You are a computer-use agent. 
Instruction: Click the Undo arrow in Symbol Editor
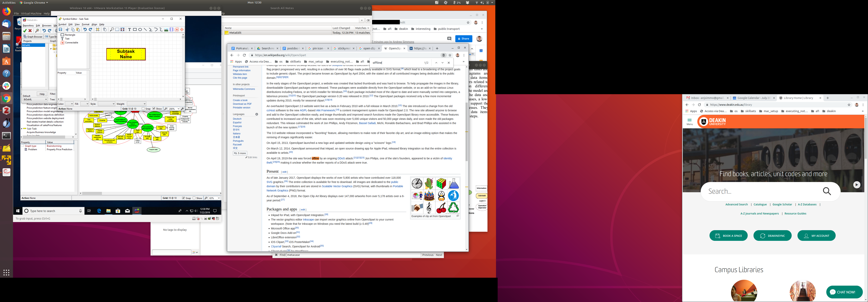tap(85, 30)
